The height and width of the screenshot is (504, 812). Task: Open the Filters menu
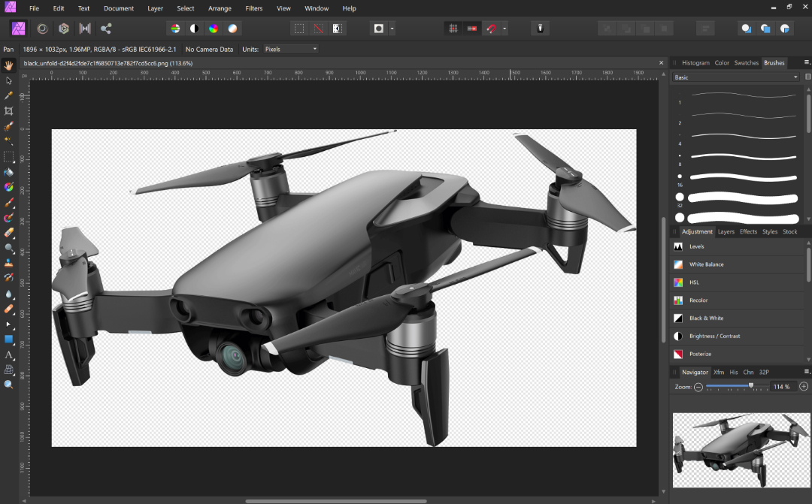[254, 8]
